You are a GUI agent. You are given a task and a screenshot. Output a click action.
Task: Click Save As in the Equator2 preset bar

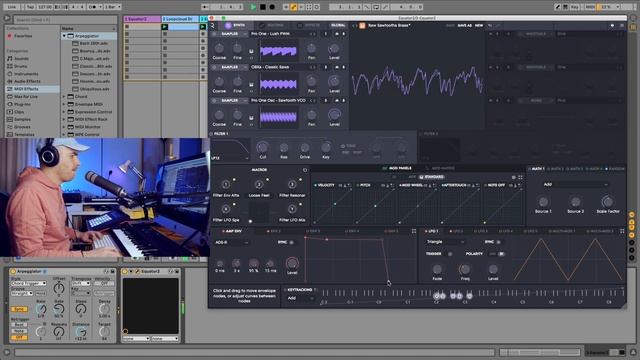pyautogui.click(x=464, y=25)
